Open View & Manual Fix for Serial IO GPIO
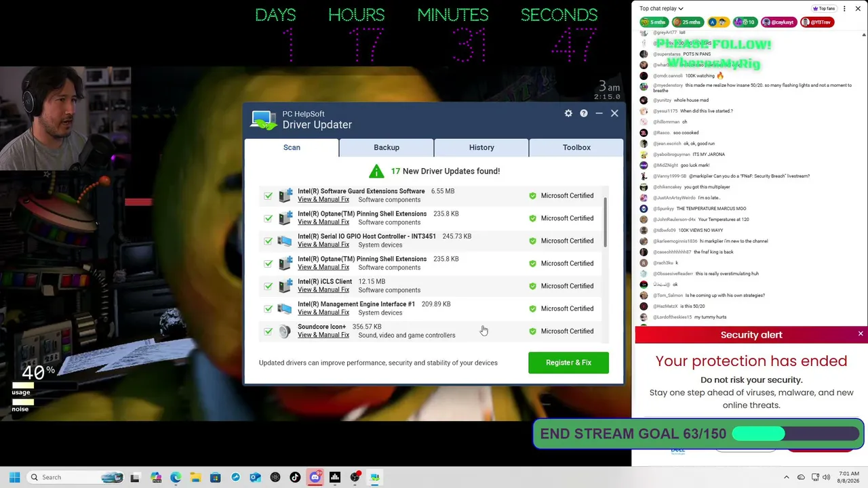This screenshot has height=488, width=868. click(323, 245)
